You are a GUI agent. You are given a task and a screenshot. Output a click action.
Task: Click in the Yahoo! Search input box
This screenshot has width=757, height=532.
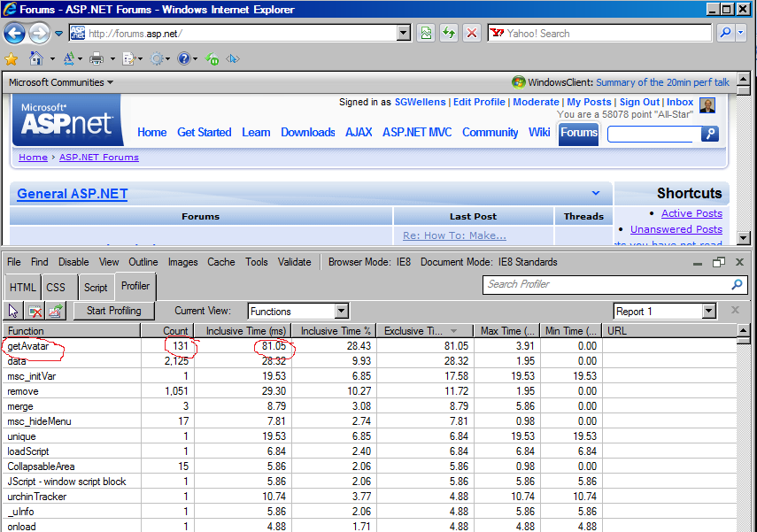tap(599, 34)
